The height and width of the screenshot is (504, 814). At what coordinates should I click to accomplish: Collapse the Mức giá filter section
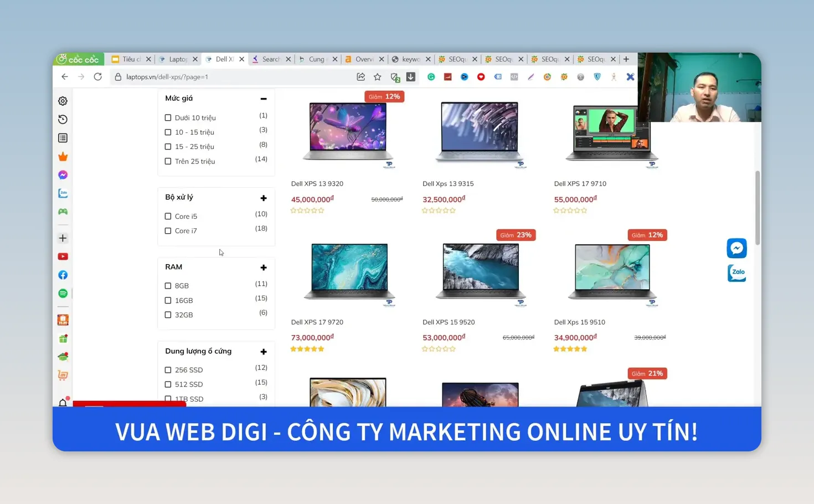264,99
